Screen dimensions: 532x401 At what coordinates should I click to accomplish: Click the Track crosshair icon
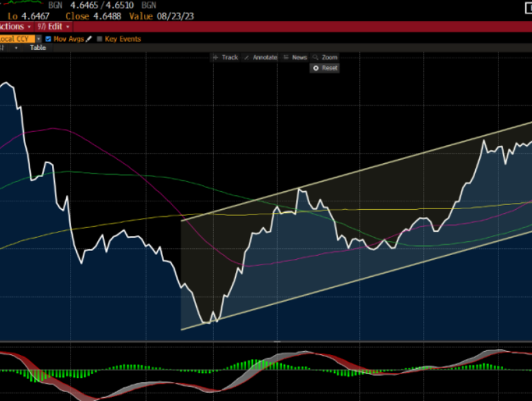216,58
